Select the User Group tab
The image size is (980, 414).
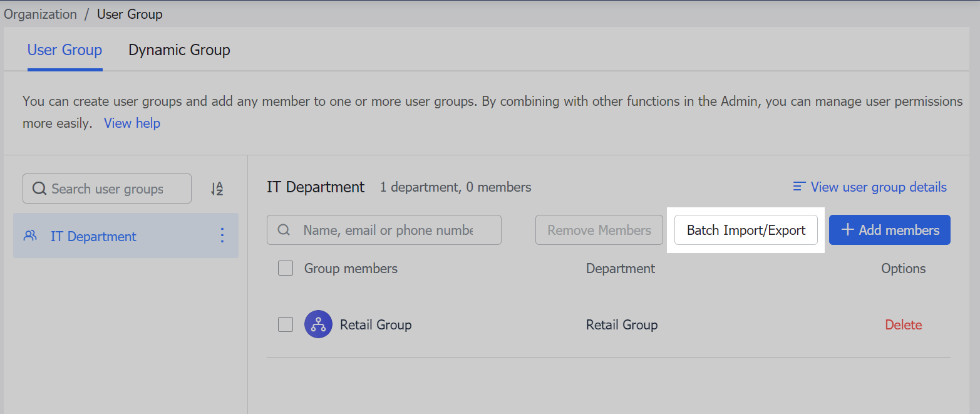[x=64, y=49]
